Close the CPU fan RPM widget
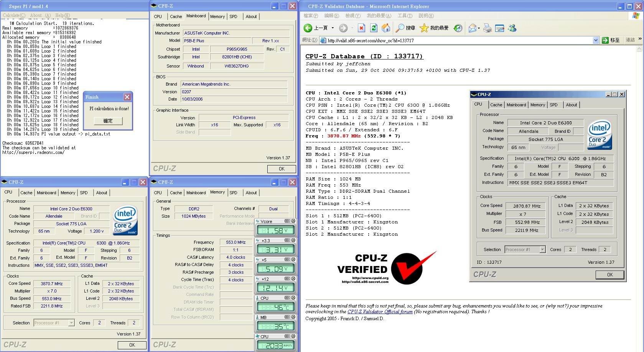Screen dimensions: 644x352 coord(293,336)
